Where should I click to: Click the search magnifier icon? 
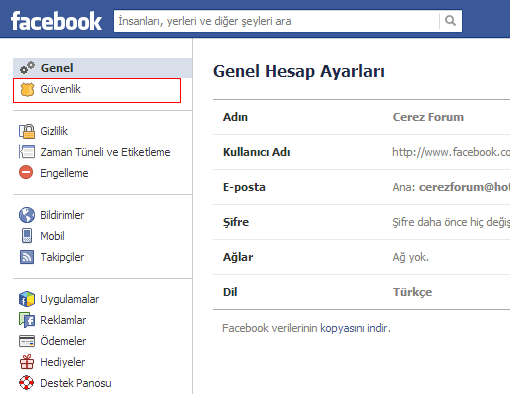coord(450,21)
